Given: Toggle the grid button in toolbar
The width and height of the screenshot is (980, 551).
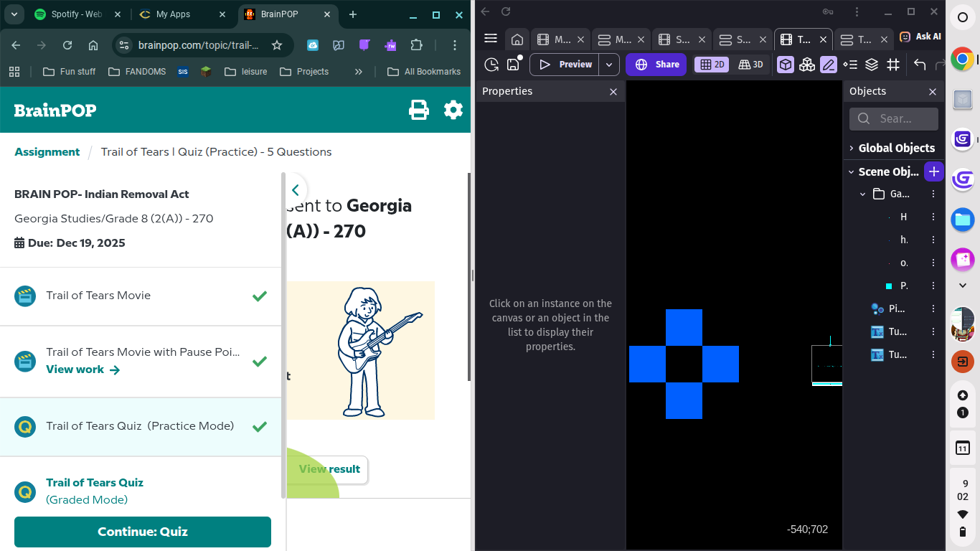Looking at the screenshot, I should [x=893, y=65].
